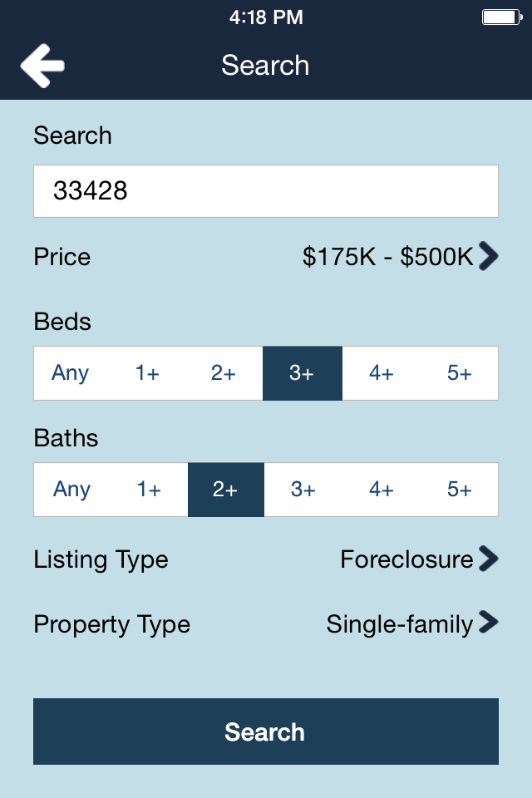Choose 5+ baths option
This screenshot has height=798, width=532.
[459, 490]
